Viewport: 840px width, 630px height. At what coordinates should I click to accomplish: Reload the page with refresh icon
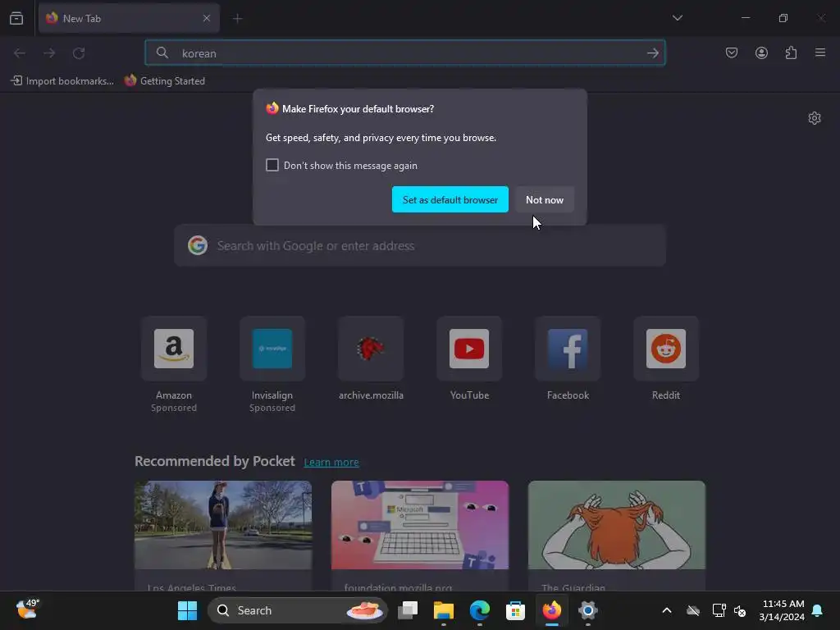coord(79,53)
